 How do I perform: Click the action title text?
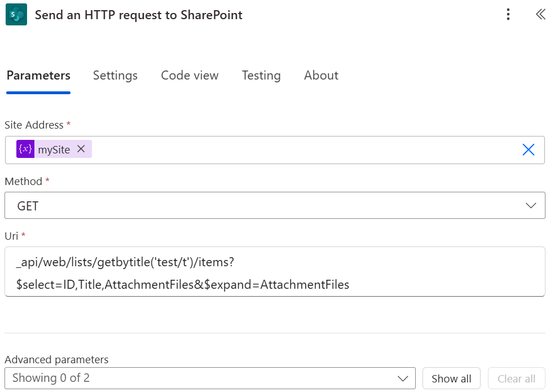(139, 15)
